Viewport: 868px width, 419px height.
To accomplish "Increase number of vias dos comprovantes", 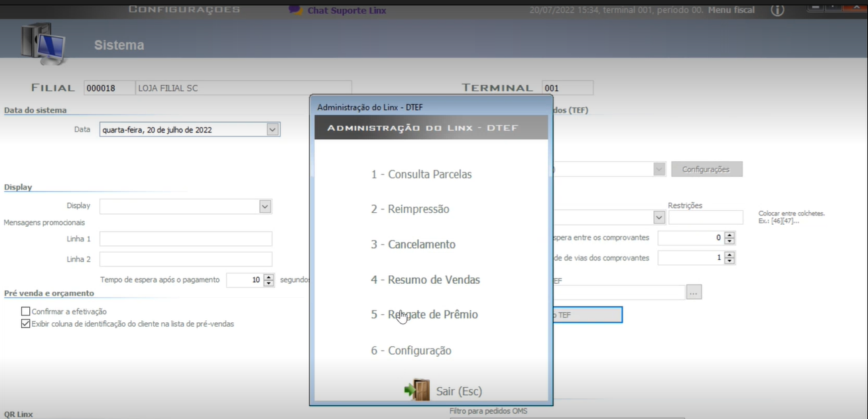I will click(729, 254).
